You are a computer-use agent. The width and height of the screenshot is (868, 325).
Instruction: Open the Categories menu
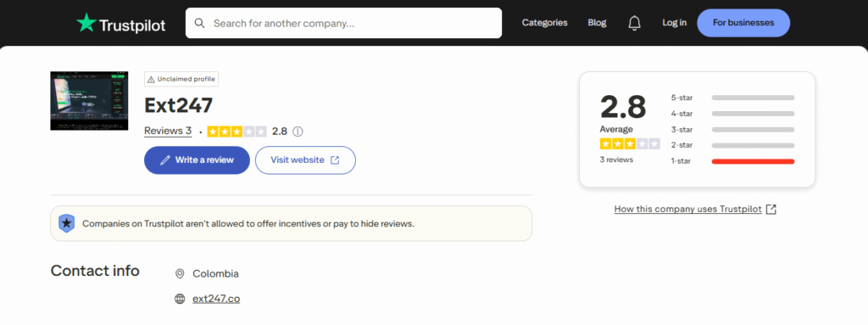pyautogui.click(x=545, y=23)
